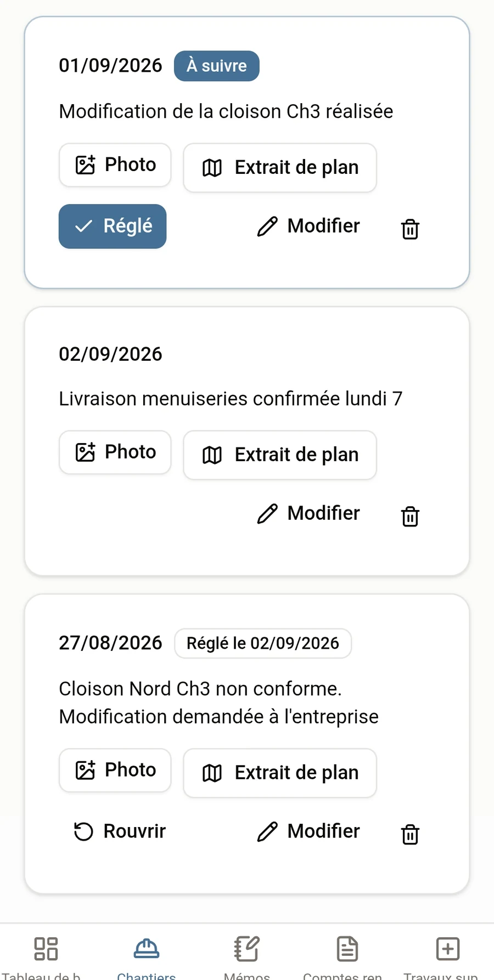Screen dimensions: 494x980
Task: Add Photo to menuiseries delivery note
Action: pos(115,452)
